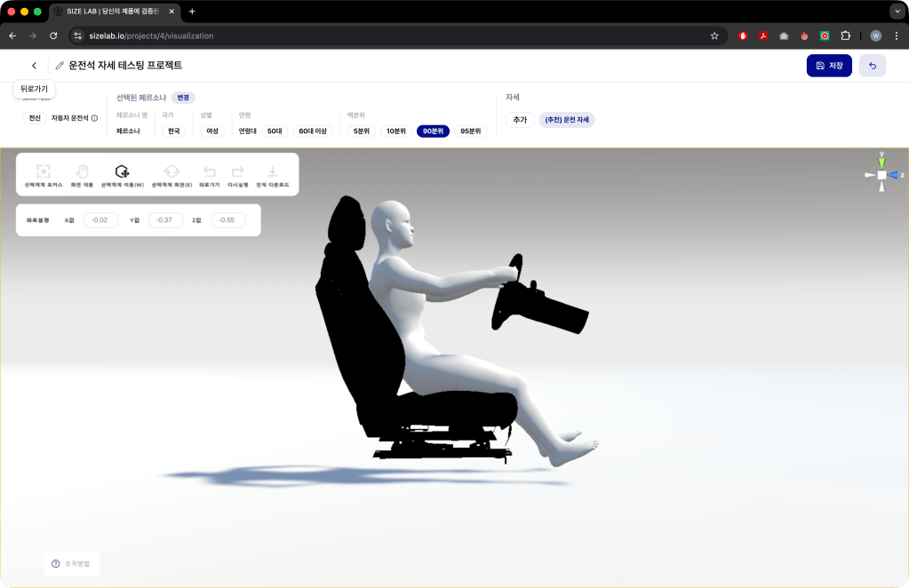Open the Chrome three-dot menu

(896, 36)
